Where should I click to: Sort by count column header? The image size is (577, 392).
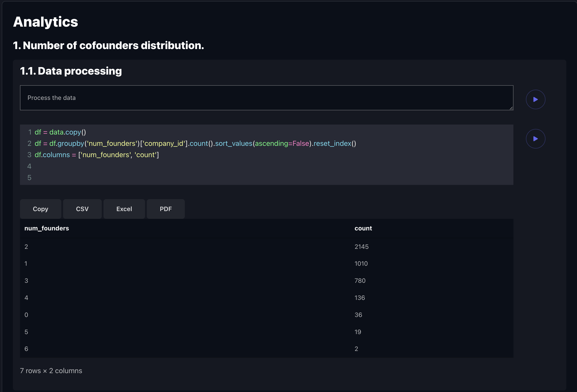[363, 228]
